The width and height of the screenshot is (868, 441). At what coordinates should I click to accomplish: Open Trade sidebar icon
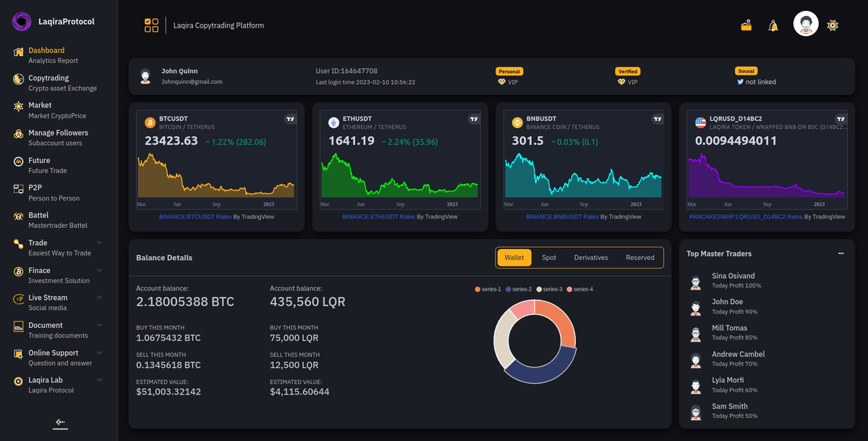(x=18, y=245)
